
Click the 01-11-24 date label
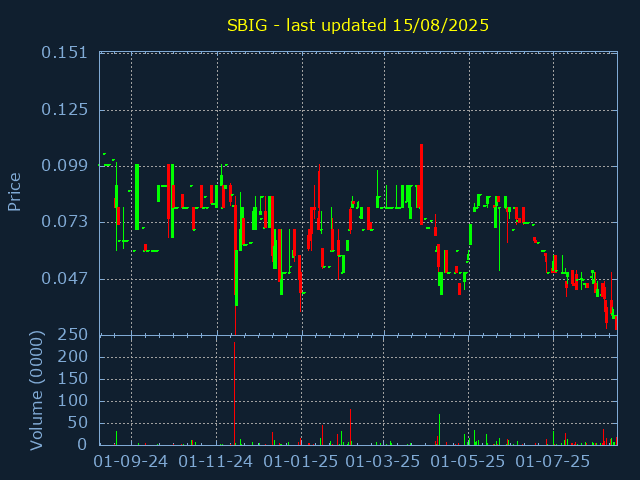tap(216, 462)
